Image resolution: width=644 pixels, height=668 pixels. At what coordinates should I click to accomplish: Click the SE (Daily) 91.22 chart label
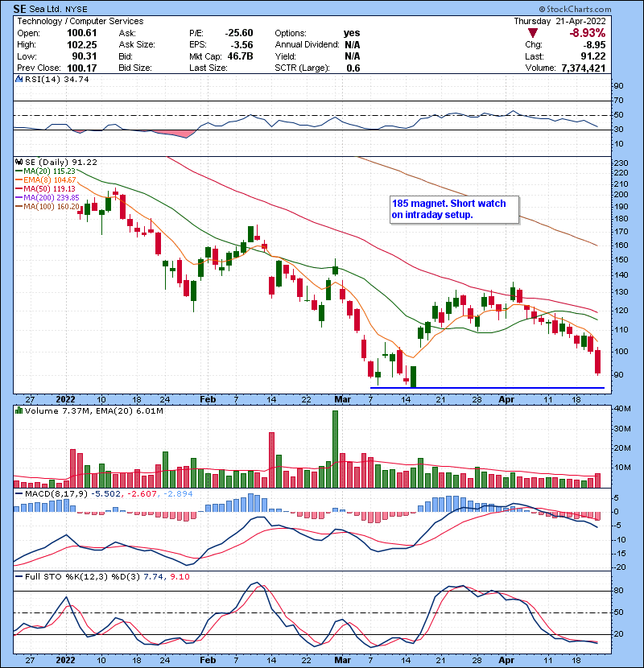point(61,162)
